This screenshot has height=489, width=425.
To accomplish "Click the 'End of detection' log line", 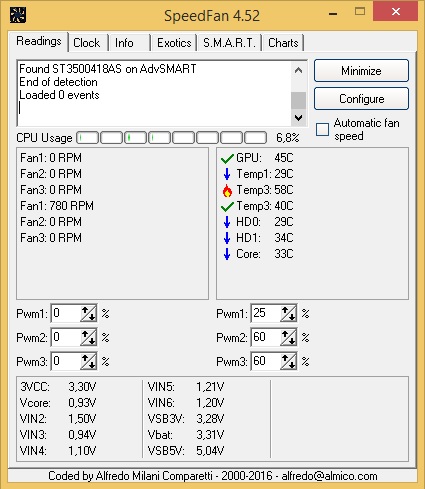I will 58,82.
